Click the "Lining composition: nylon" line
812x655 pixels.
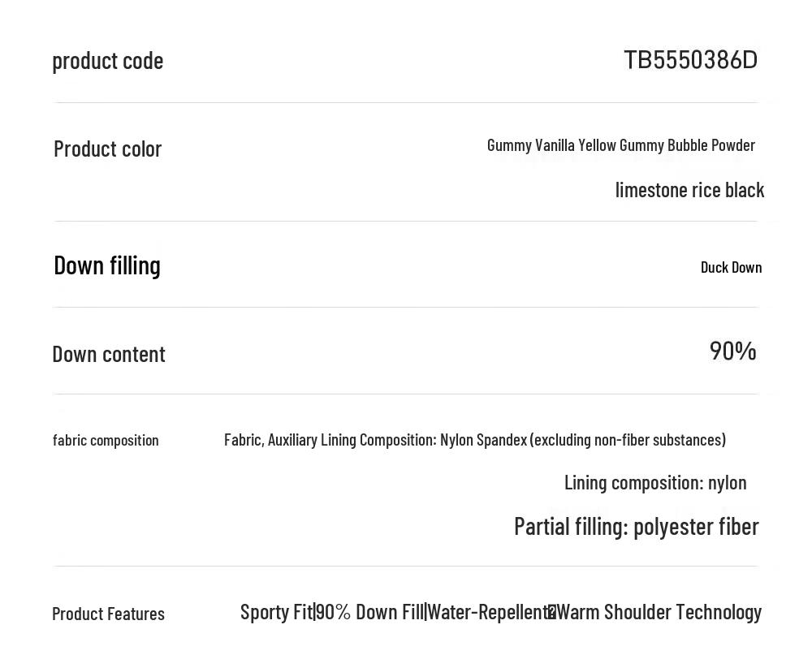point(655,483)
